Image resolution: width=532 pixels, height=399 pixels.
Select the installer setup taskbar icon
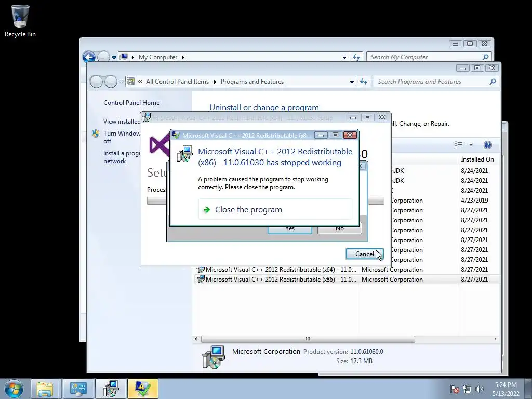click(x=111, y=389)
